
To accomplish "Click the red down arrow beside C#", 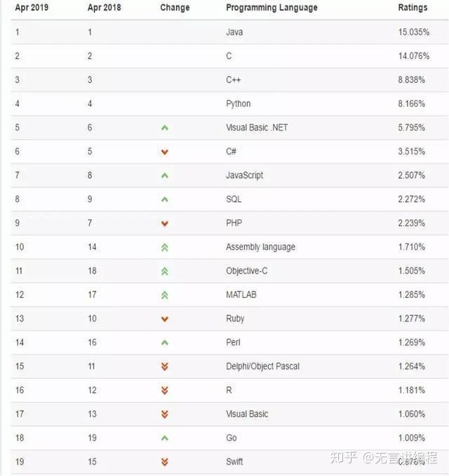I will (x=165, y=152).
